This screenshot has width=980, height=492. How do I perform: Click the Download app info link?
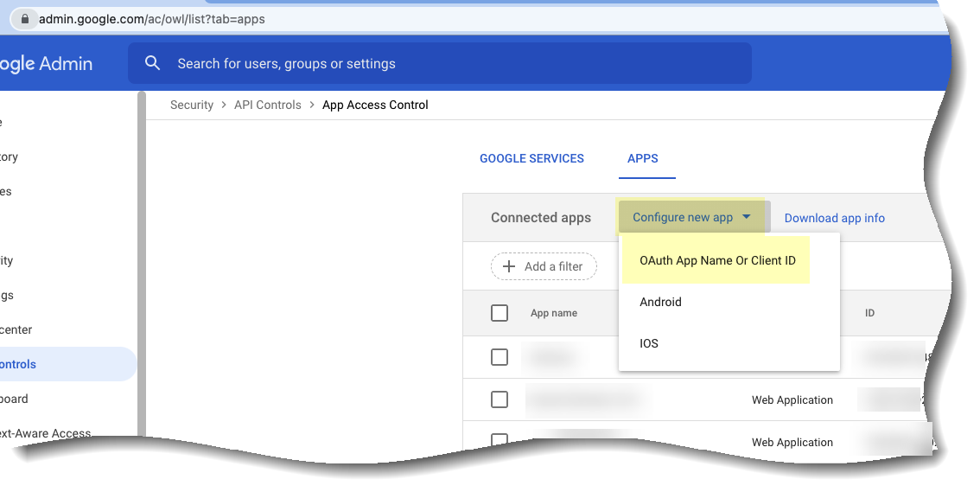[x=834, y=218]
